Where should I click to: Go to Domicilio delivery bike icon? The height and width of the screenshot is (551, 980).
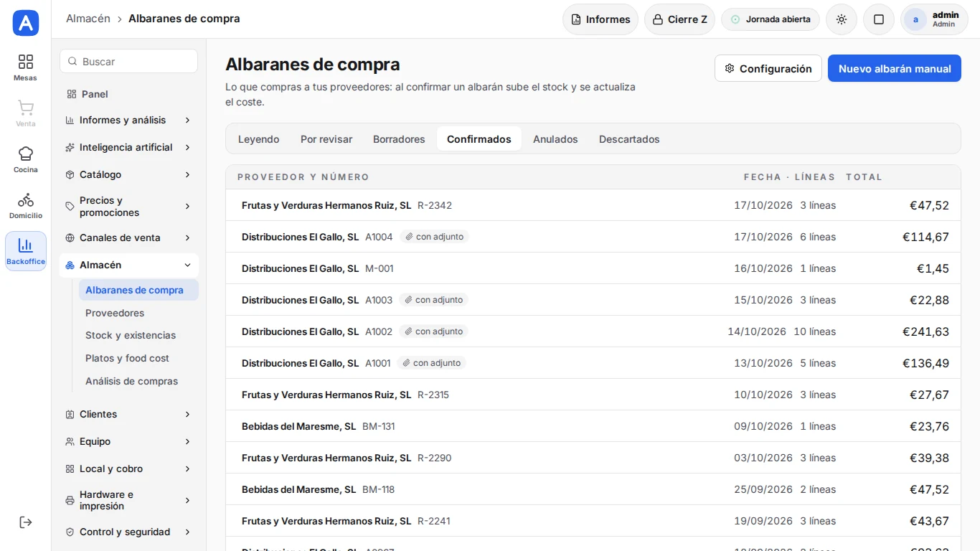[26, 205]
